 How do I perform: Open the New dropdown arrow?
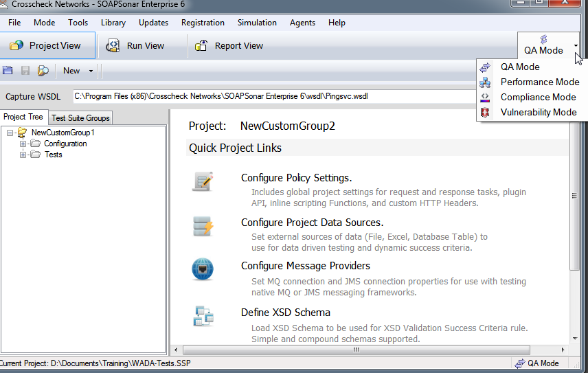91,71
